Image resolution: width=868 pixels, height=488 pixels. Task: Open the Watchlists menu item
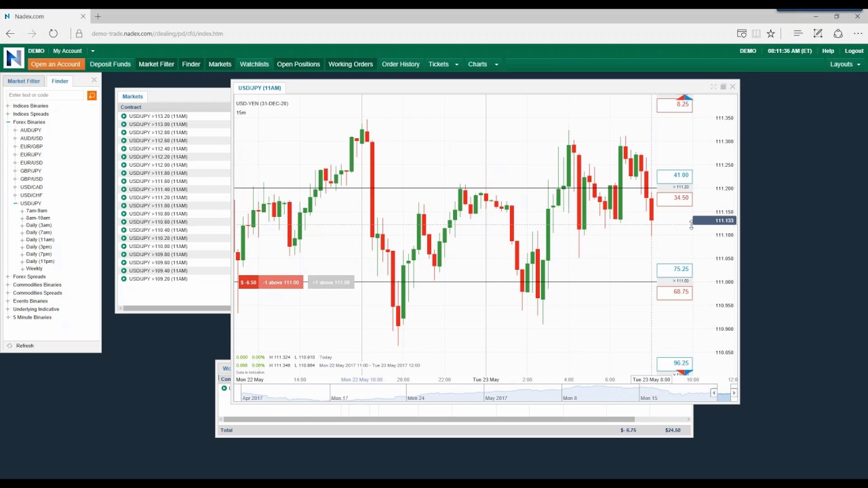[254, 64]
